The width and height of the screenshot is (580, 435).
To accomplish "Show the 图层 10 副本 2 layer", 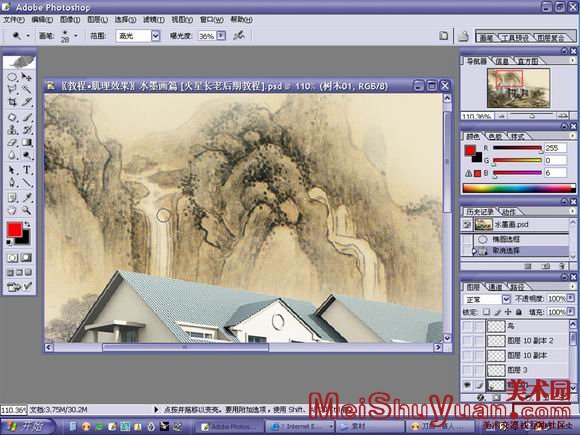I will pos(468,341).
